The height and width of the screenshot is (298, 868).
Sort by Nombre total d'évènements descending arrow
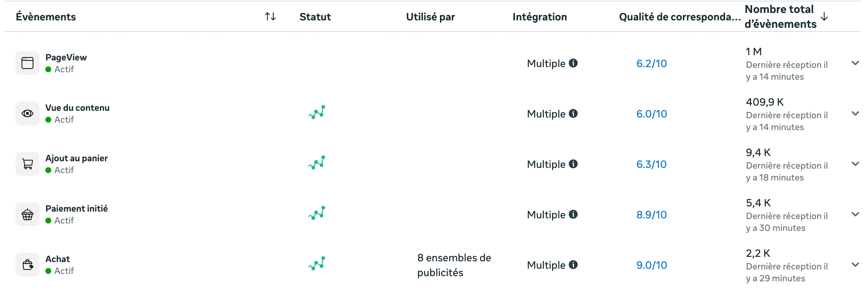[x=824, y=16]
